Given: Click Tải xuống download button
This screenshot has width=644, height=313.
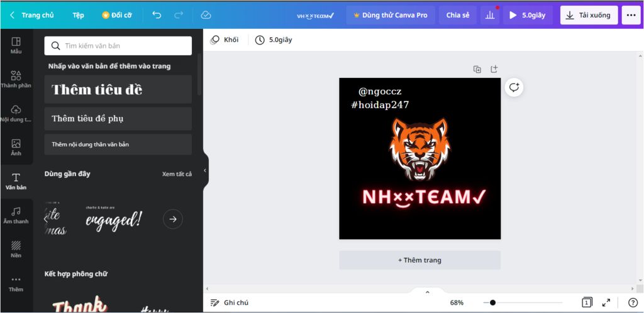Looking at the screenshot, I should coord(589,15).
